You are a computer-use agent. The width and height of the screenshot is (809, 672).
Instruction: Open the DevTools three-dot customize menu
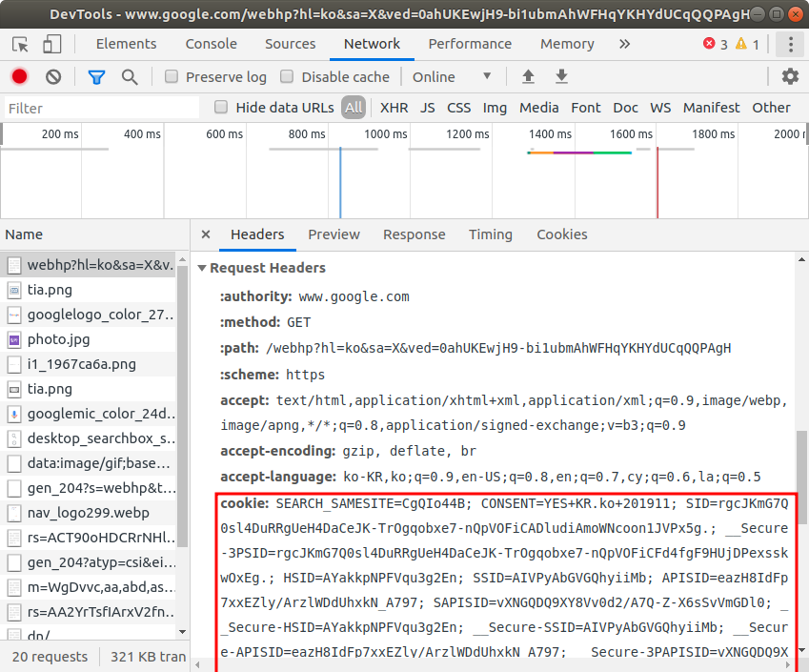point(791,45)
